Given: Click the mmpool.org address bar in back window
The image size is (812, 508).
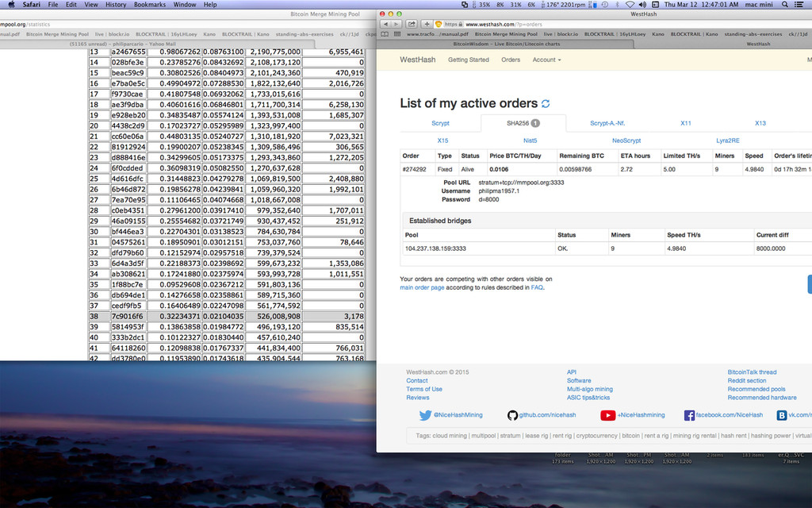Looking at the screenshot, I should tap(186, 24).
